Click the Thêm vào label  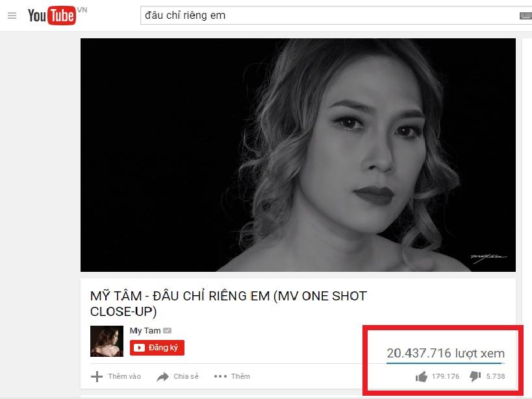(x=125, y=377)
